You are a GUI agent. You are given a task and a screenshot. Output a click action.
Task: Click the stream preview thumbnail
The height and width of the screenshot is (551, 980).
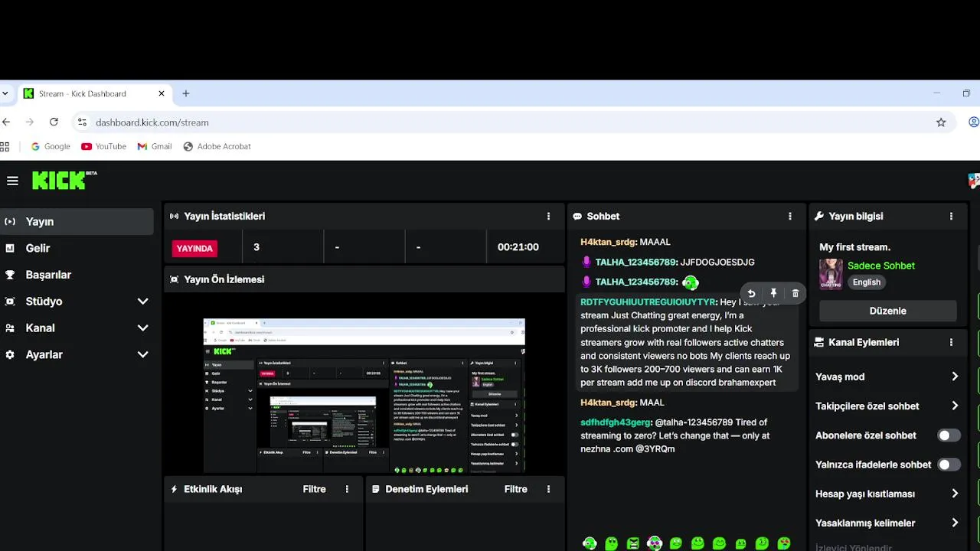364,396
